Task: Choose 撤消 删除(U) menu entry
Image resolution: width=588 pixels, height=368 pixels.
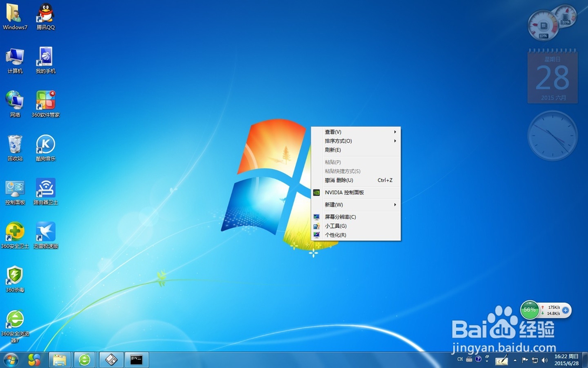Action: (356, 180)
